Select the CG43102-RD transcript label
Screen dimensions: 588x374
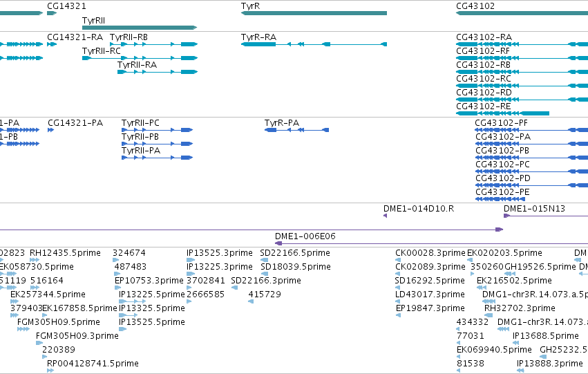484,93
